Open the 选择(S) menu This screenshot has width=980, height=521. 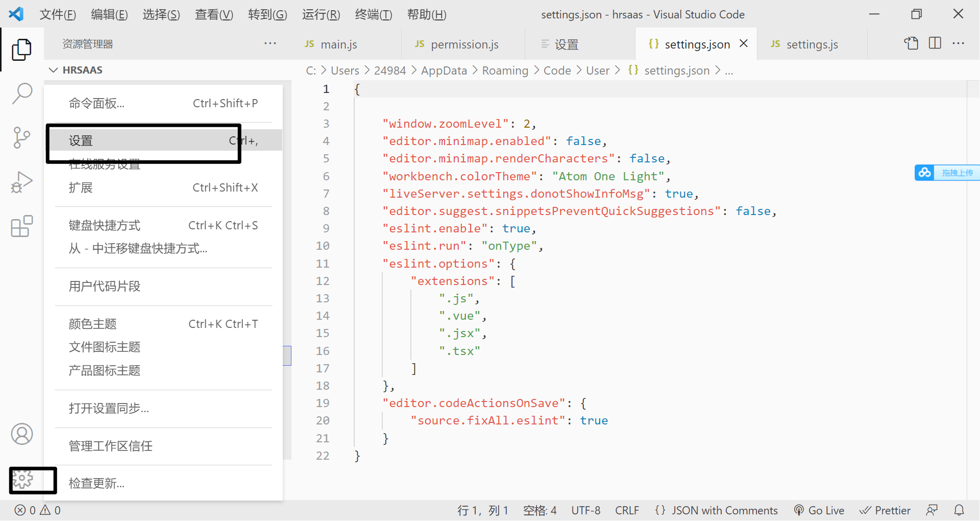161,14
